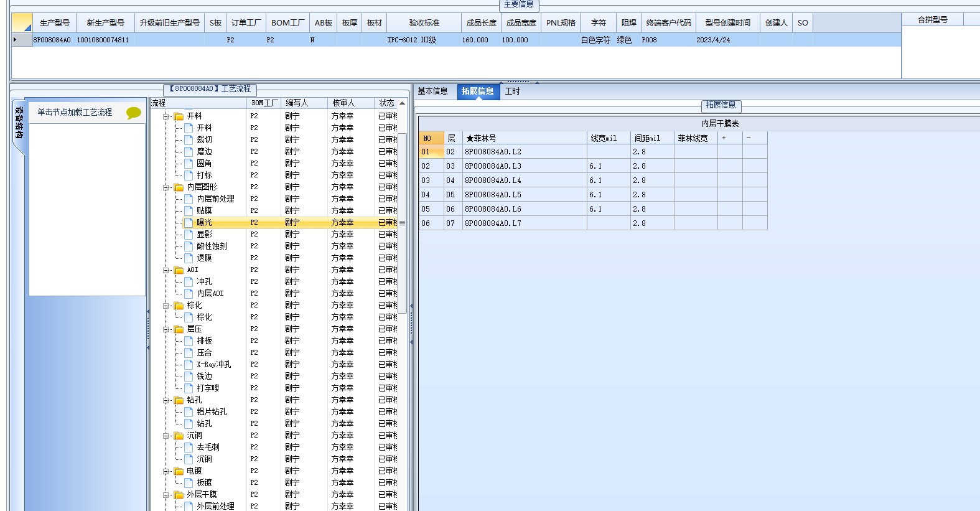The height and width of the screenshot is (511, 980).
Task: Click the document icon for 铝片钻孔 step
Action: tap(189, 412)
